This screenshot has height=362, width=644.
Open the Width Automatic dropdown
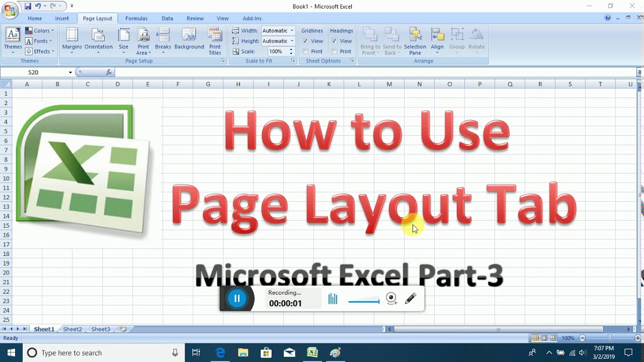(x=292, y=31)
